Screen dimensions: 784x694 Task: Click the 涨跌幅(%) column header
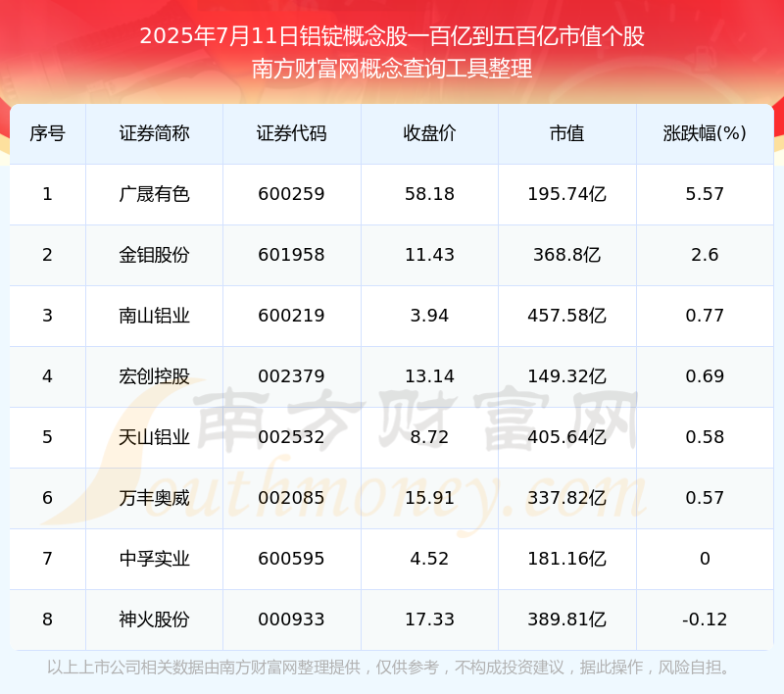(705, 133)
